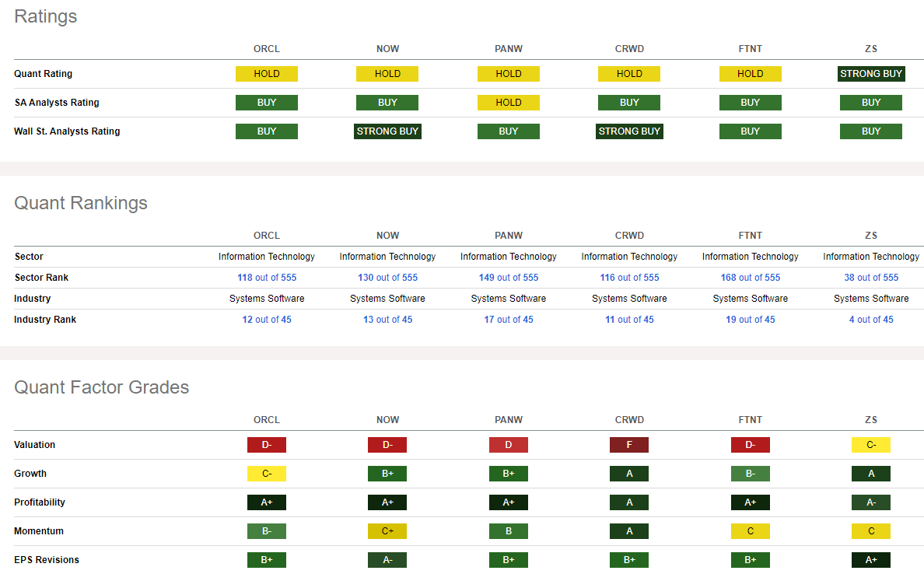Select the Valuation row label
The width and height of the screenshot is (924, 581).
click(x=35, y=445)
